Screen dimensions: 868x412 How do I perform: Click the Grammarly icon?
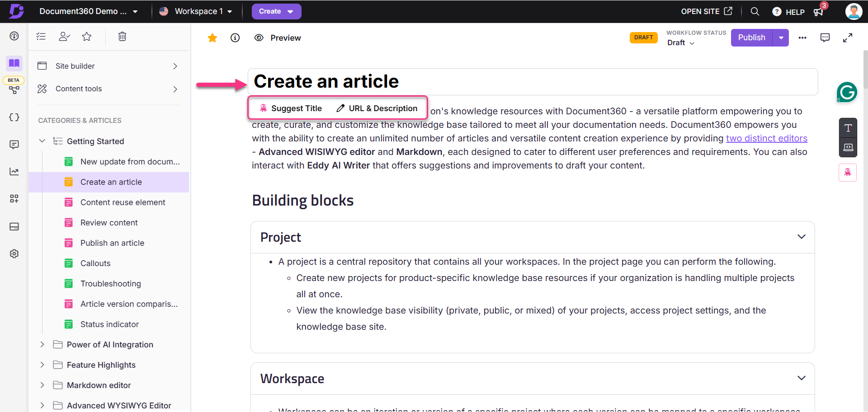[847, 92]
